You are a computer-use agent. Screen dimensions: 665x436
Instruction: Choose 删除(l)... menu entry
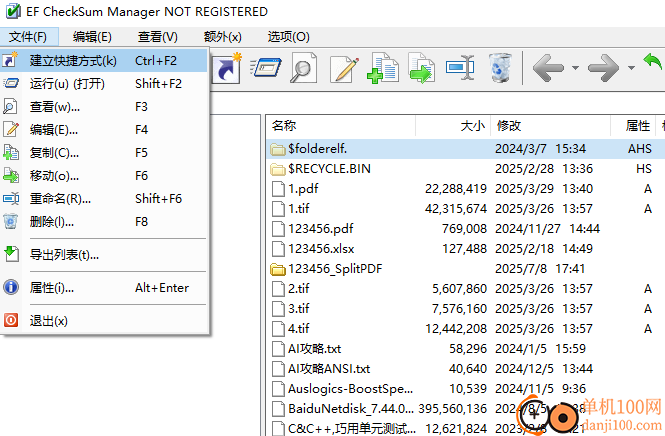point(104,221)
